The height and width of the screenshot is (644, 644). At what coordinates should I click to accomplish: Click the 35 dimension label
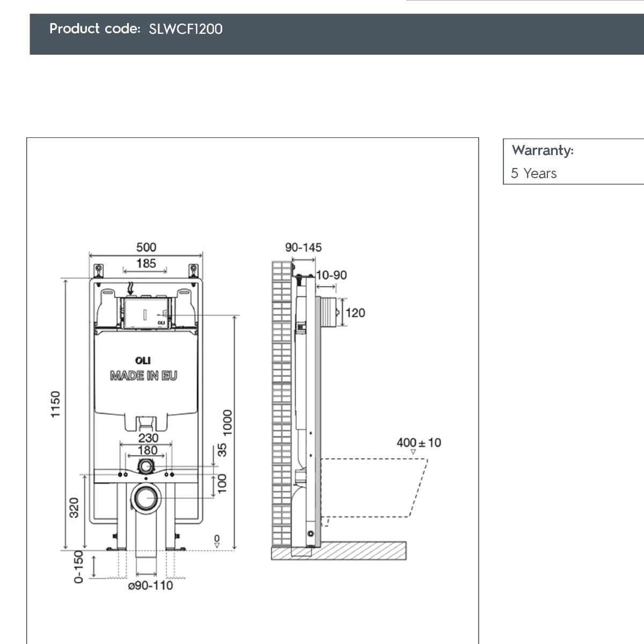[222, 450]
